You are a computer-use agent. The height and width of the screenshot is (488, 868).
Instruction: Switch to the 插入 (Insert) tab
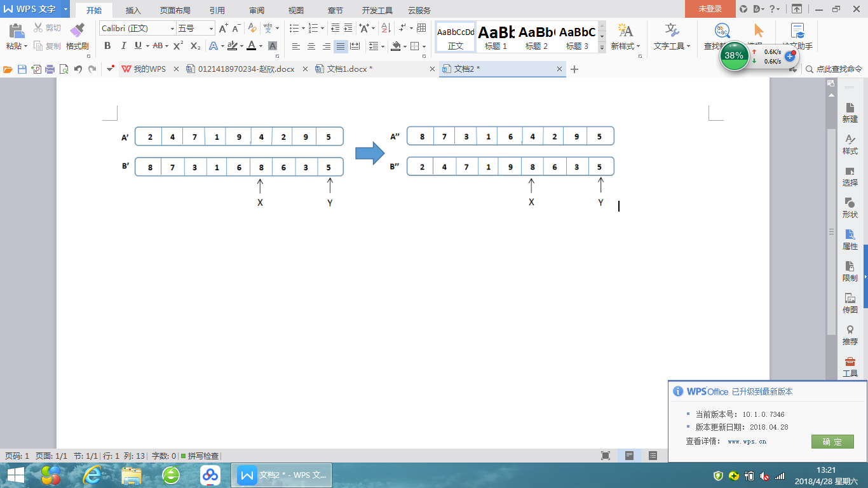(x=133, y=10)
